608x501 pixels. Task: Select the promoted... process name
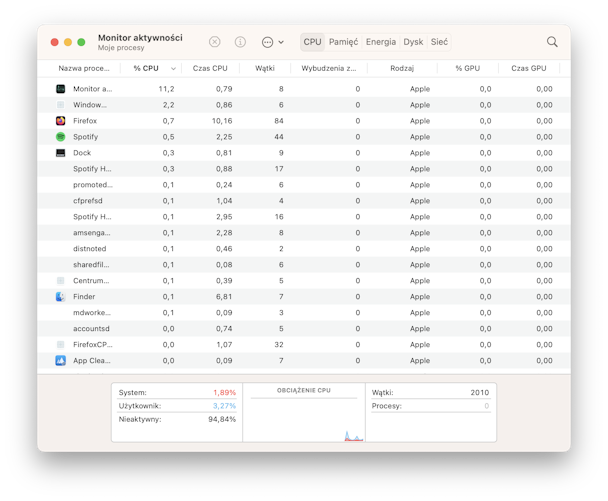(x=93, y=185)
